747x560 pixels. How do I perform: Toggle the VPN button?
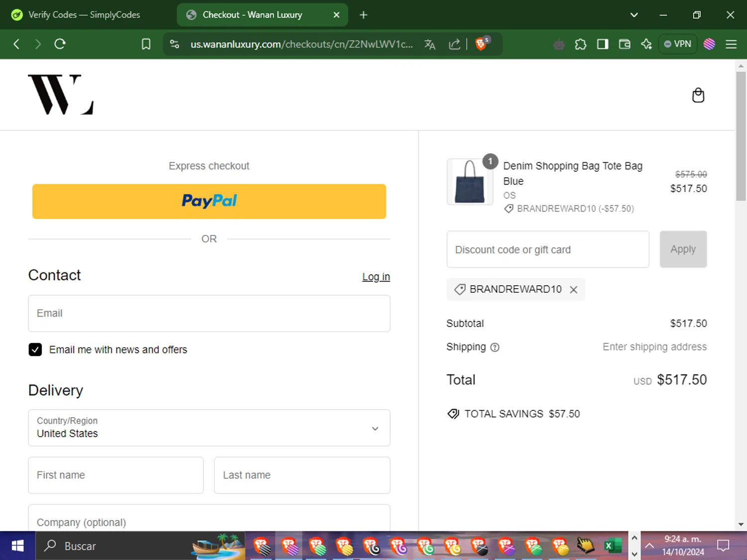(x=678, y=44)
